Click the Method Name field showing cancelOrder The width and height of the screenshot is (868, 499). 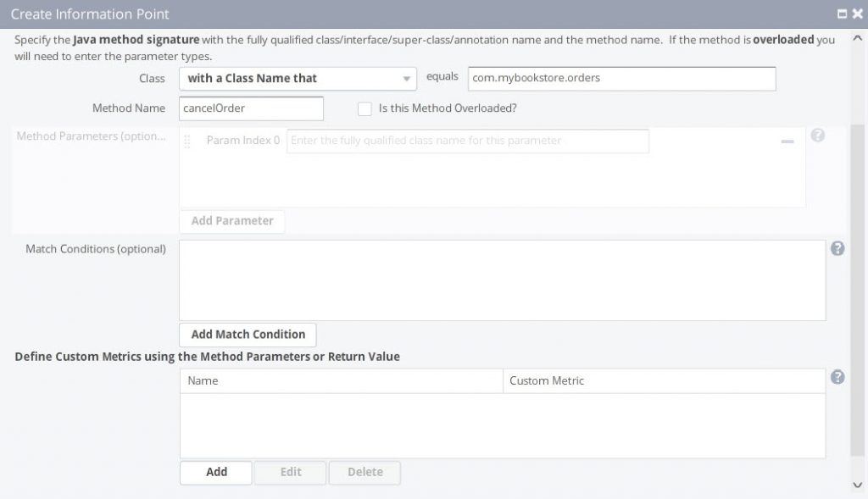(x=251, y=108)
